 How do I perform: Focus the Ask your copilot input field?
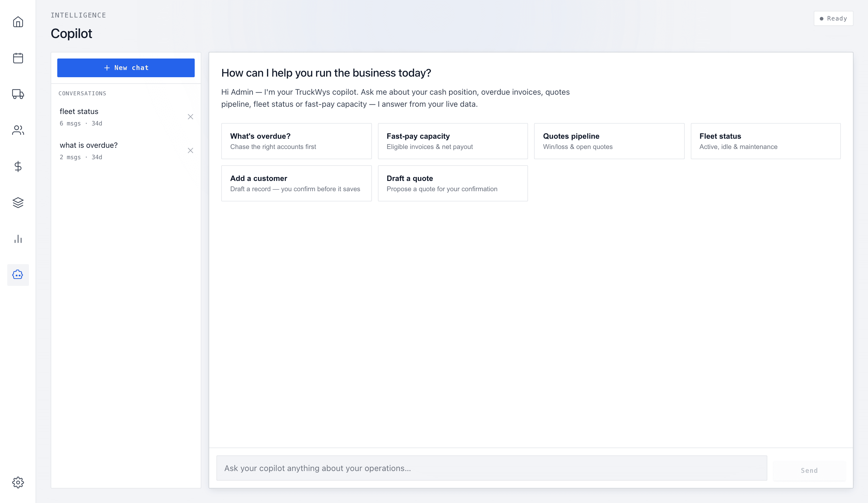492,468
